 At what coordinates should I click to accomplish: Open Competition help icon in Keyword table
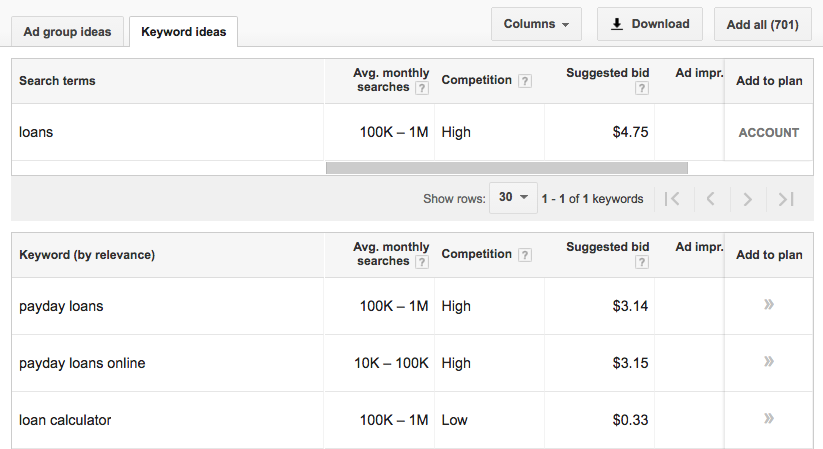pos(525,255)
